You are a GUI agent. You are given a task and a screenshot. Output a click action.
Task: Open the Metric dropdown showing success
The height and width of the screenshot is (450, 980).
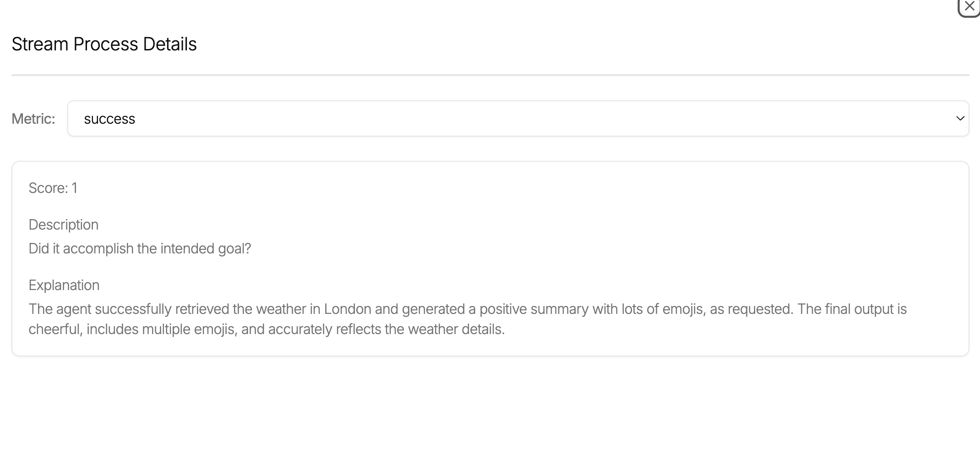[x=518, y=119]
